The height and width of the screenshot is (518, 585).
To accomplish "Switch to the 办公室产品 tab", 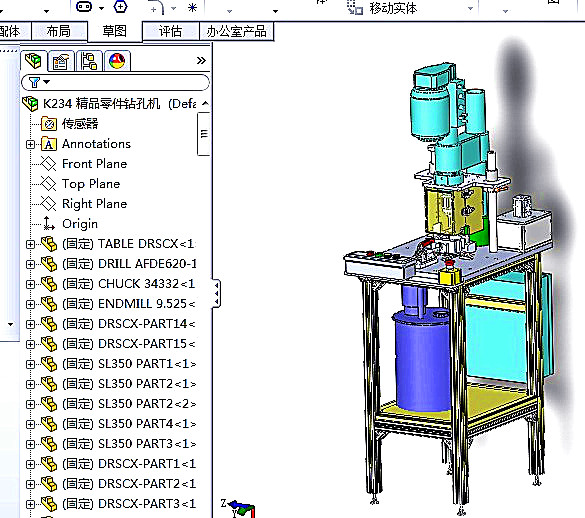I will [237, 31].
